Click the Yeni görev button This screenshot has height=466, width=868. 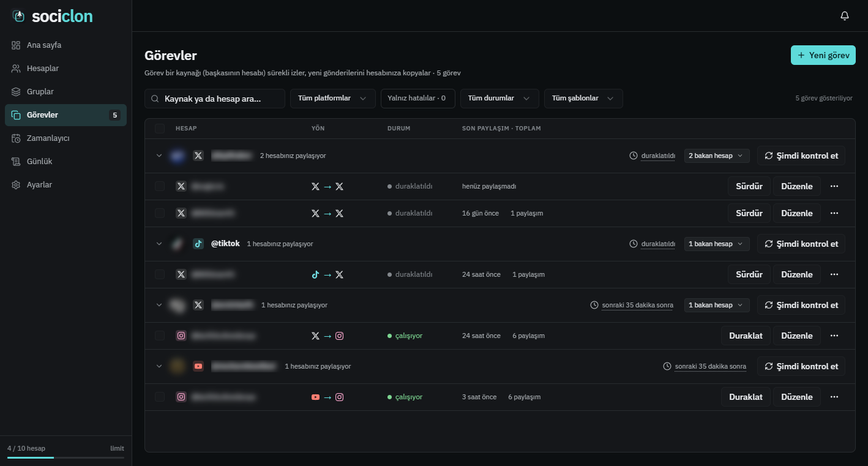(823, 55)
